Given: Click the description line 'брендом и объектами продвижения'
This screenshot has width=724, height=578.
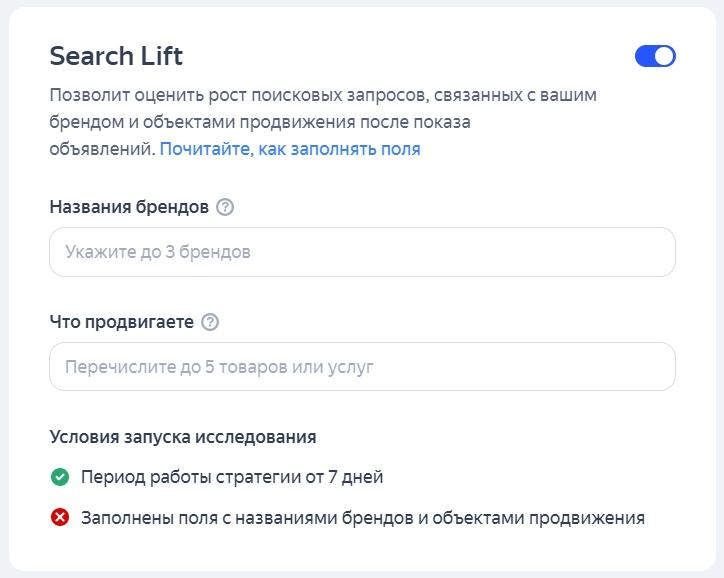Looking at the screenshot, I should pos(260,122).
